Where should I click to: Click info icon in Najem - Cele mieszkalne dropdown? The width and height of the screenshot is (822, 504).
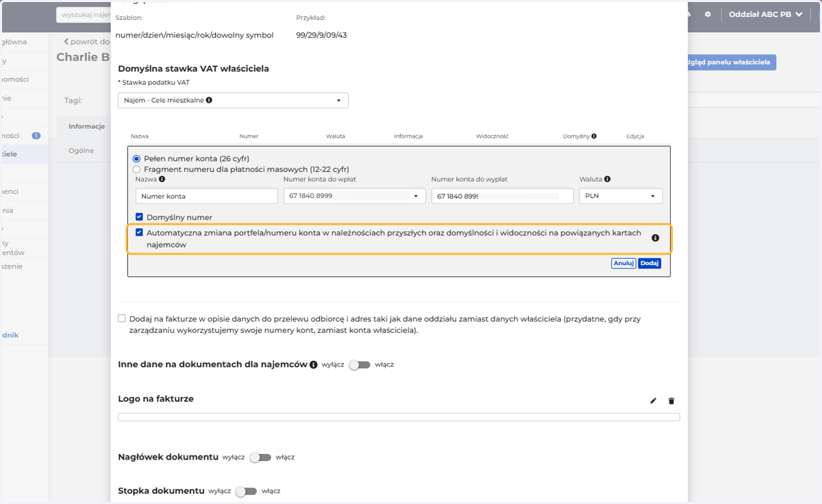coord(209,100)
